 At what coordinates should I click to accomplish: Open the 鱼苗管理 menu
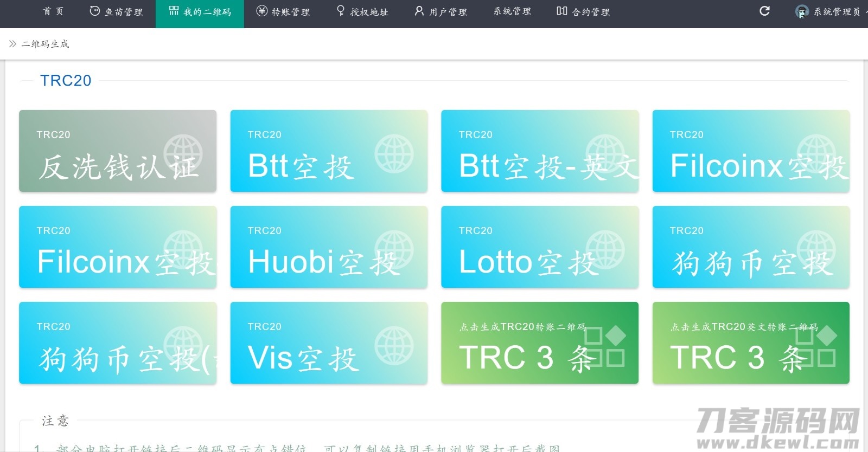click(116, 11)
